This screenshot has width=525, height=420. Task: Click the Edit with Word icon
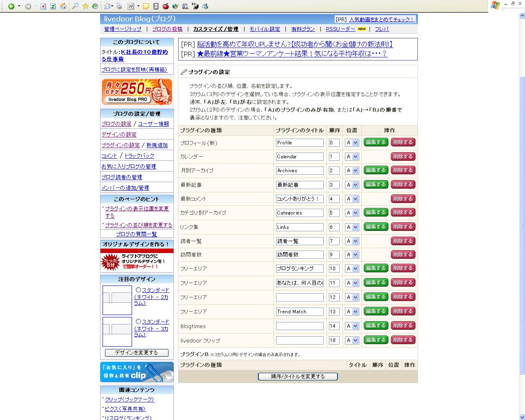click(x=131, y=6)
